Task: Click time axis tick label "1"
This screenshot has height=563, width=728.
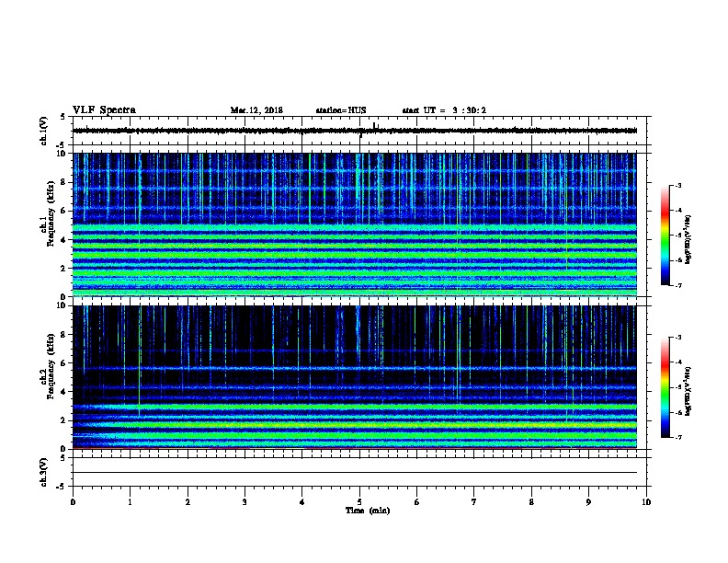Action: coord(130,502)
